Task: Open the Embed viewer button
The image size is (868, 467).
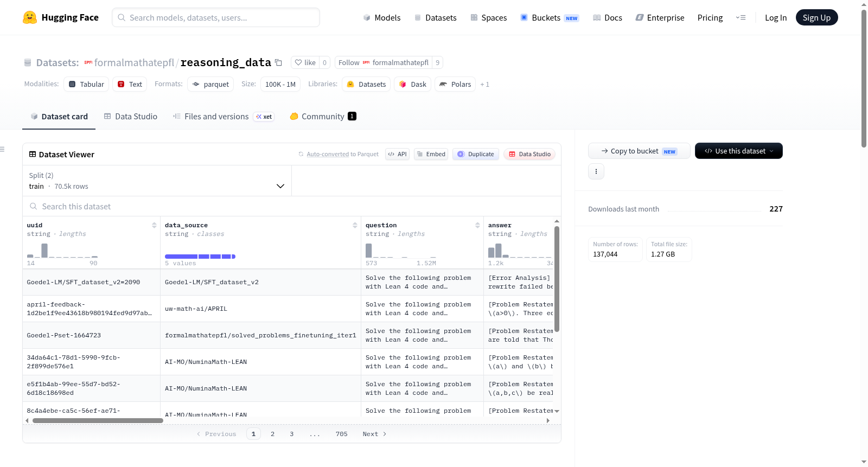Action: coord(431,154)
